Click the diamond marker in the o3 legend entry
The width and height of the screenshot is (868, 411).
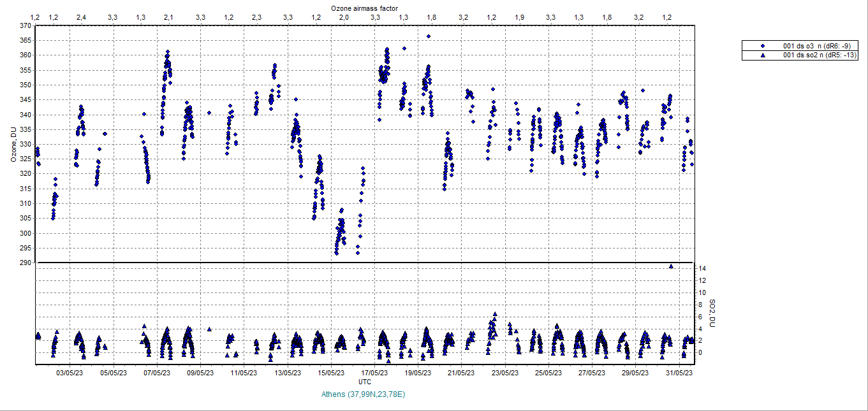pyautogui.click(x=763, y=46)
